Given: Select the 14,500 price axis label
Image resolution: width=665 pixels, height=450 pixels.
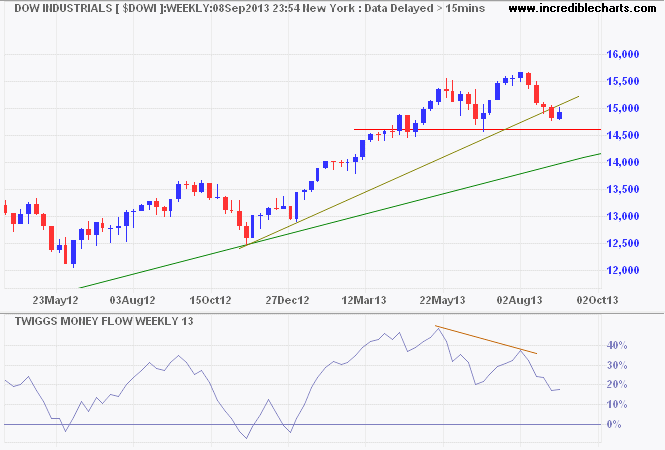Looking at the screenshot, I should (x=623, y=135).
